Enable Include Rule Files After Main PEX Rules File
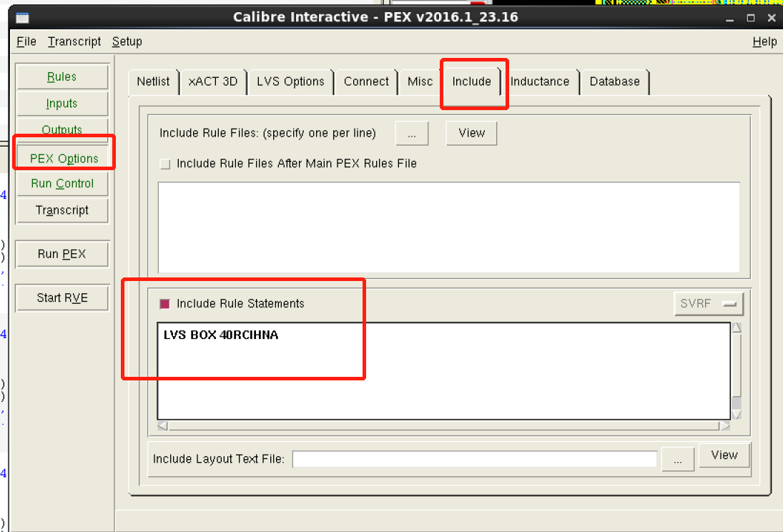The height and width of the screenshot is (532, 783). [164, 164]
